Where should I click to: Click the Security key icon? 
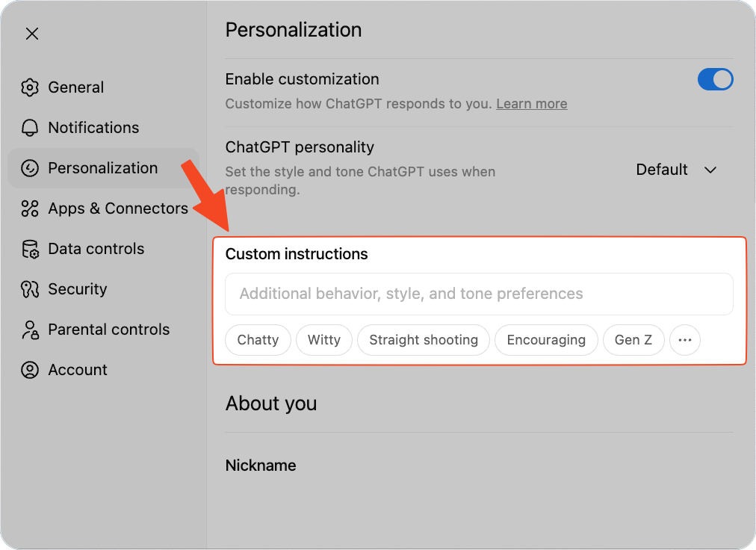pyautogui.click(x=30, y=289)
